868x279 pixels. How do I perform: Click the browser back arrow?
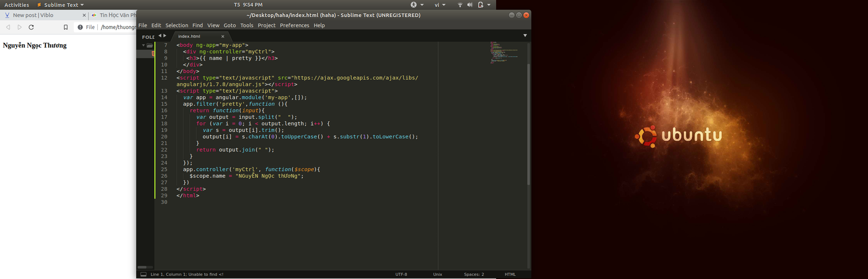click(8, 27)
